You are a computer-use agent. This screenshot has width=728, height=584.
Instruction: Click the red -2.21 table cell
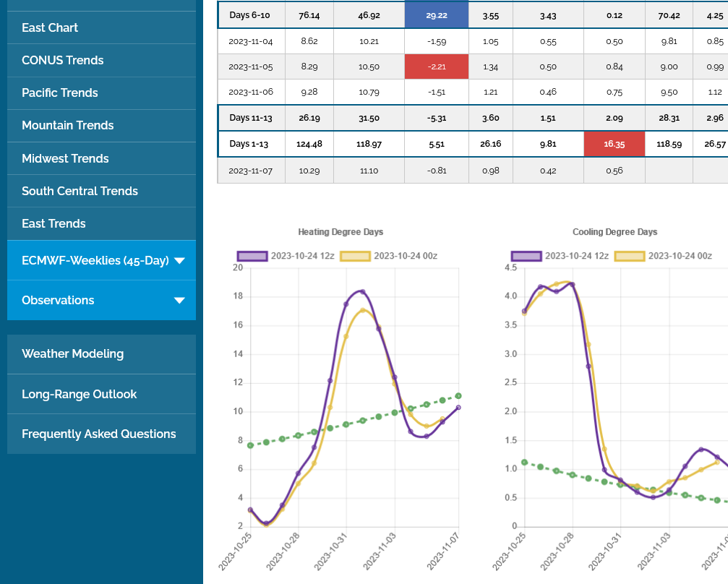(x=436, y=66)
